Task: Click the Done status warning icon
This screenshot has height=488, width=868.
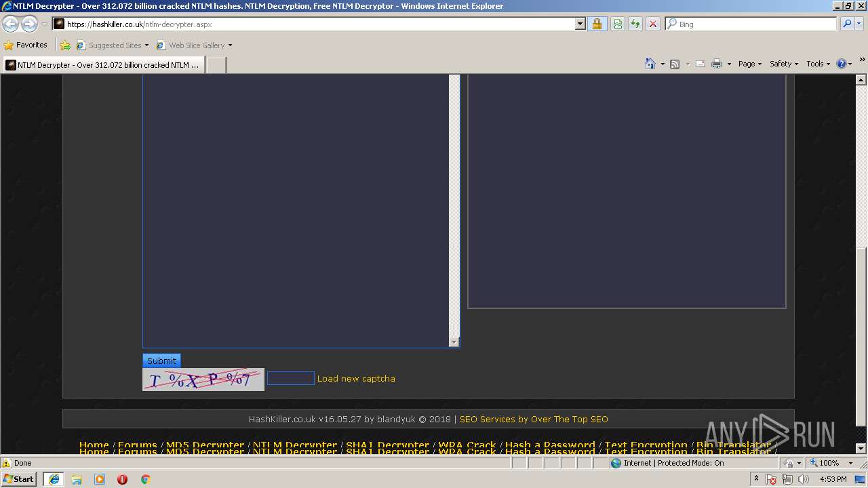Action: 7,463
